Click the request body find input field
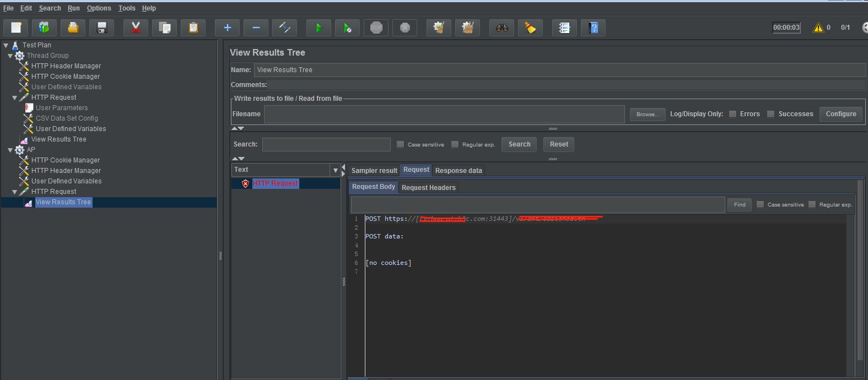The height and width of the screenshot is (380, 868). click(538, 205)
